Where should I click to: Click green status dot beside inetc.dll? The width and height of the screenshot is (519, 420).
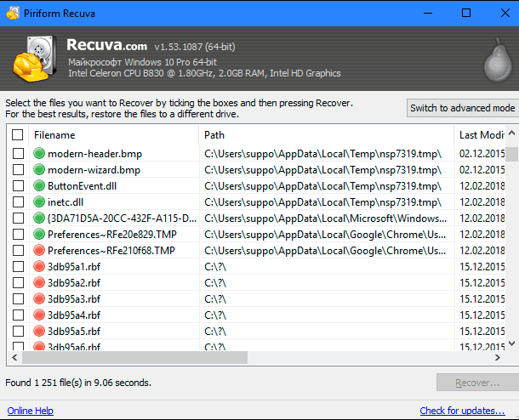coord(39,201)
